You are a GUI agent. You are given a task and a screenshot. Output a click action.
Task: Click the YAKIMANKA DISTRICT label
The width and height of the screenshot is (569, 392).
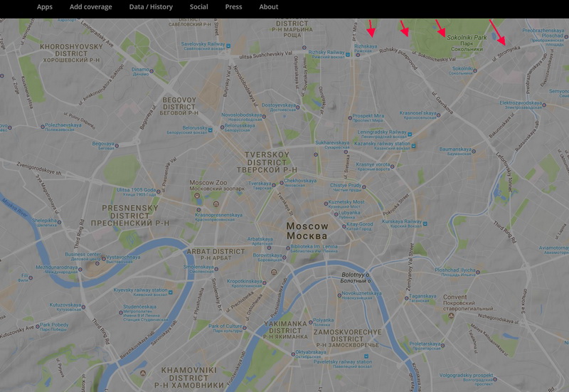(x=285, y=329)
